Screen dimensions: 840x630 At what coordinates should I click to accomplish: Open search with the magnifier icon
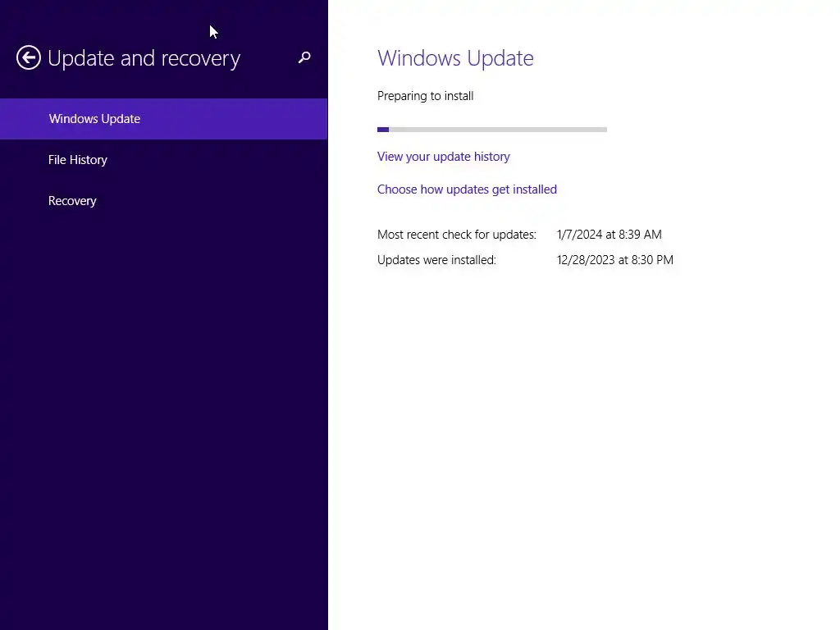coord(304,57)
